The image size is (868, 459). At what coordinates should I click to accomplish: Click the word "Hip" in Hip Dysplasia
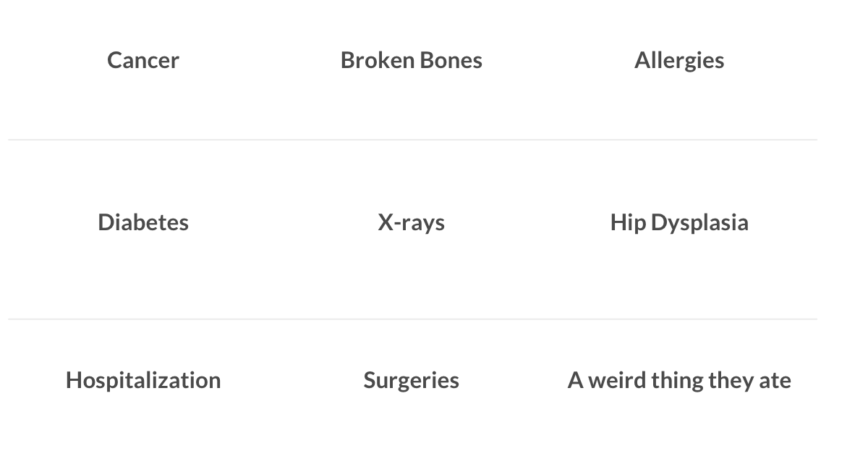[x=628, y=222]
